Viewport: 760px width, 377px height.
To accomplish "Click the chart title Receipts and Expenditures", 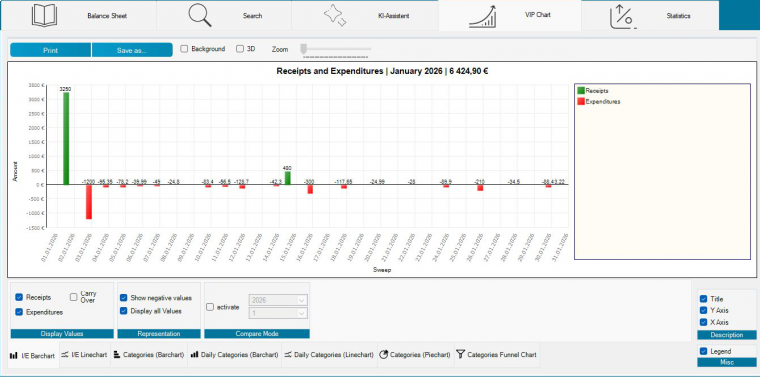I will 382,71.
